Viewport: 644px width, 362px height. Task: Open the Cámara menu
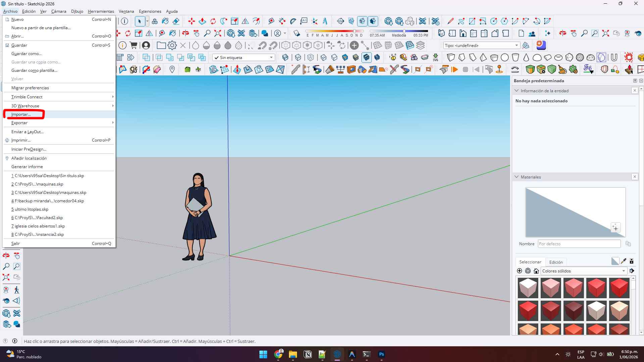click(59, 11)
